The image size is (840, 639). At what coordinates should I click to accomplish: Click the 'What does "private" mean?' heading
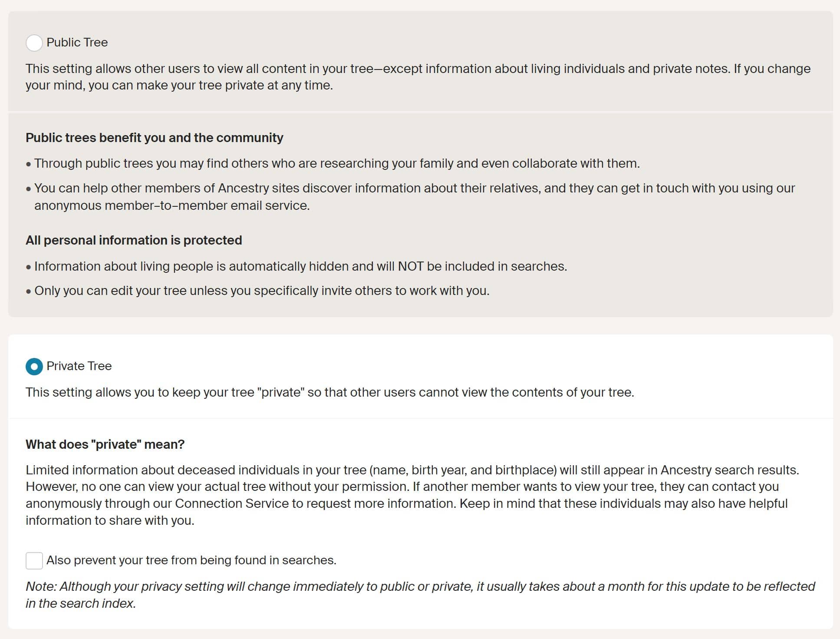pos(105,444)
